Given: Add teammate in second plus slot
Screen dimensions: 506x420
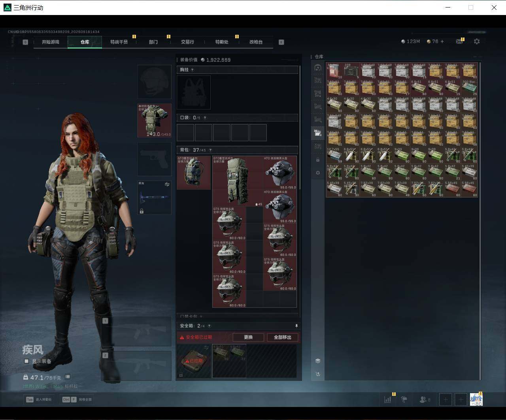Looking at the screenshot, I should click(461, 399).
